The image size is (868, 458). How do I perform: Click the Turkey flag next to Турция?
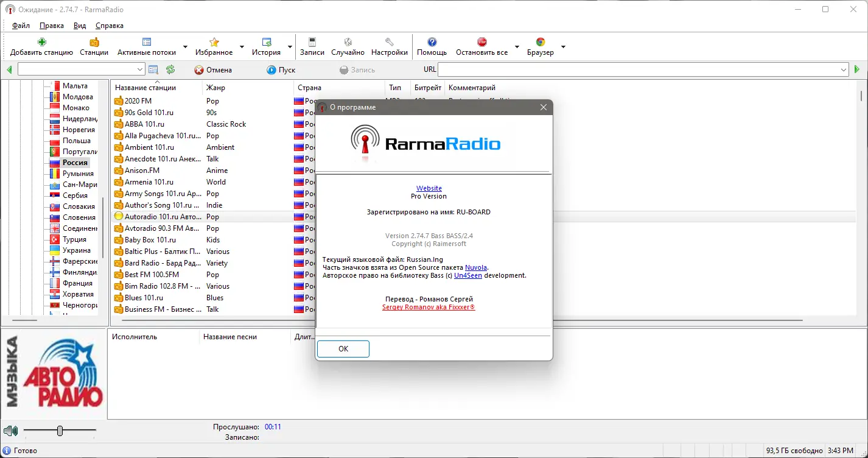[54, 239]
